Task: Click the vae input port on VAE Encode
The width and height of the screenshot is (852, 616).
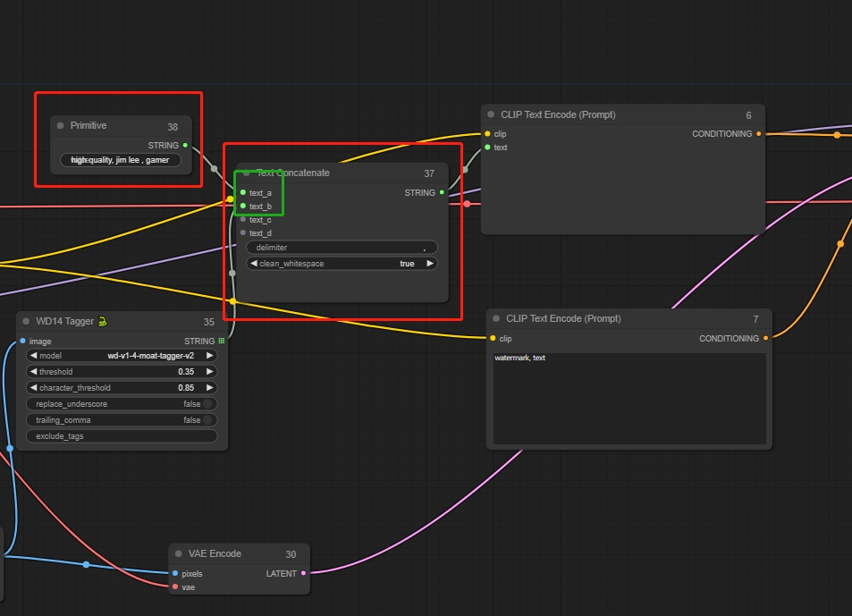Action: [x=174, y=587]
